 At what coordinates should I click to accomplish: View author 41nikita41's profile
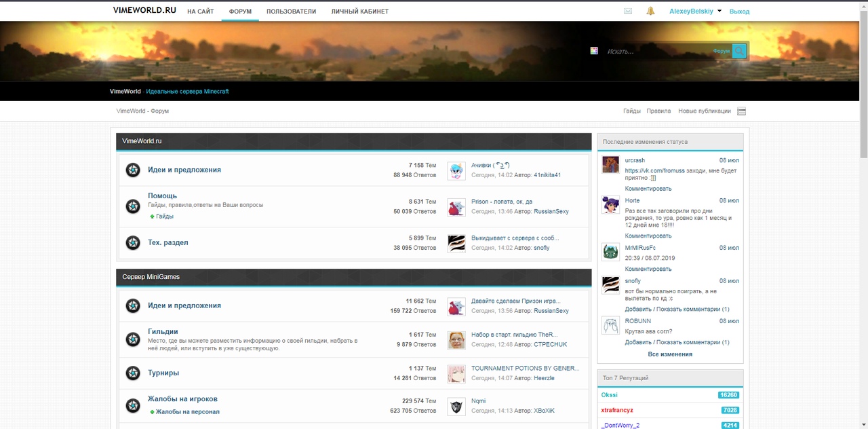[x=547, y=175]
